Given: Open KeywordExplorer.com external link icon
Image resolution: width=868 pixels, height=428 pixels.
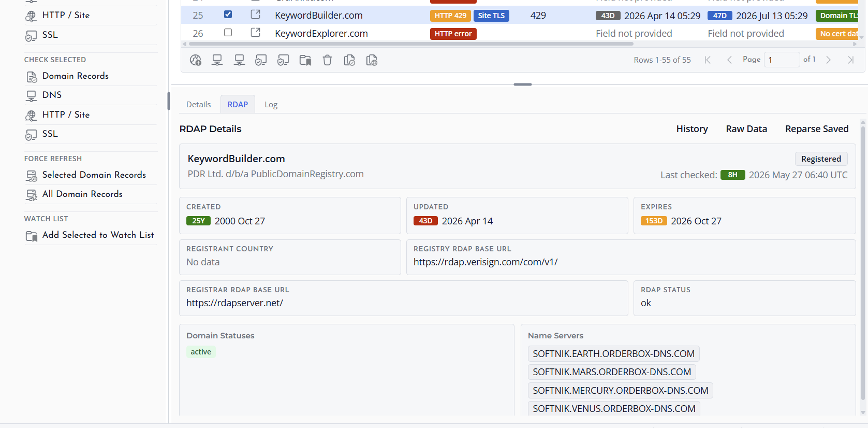Looking at the screenshot, I should pyautogui.click(x=256, y=33).
